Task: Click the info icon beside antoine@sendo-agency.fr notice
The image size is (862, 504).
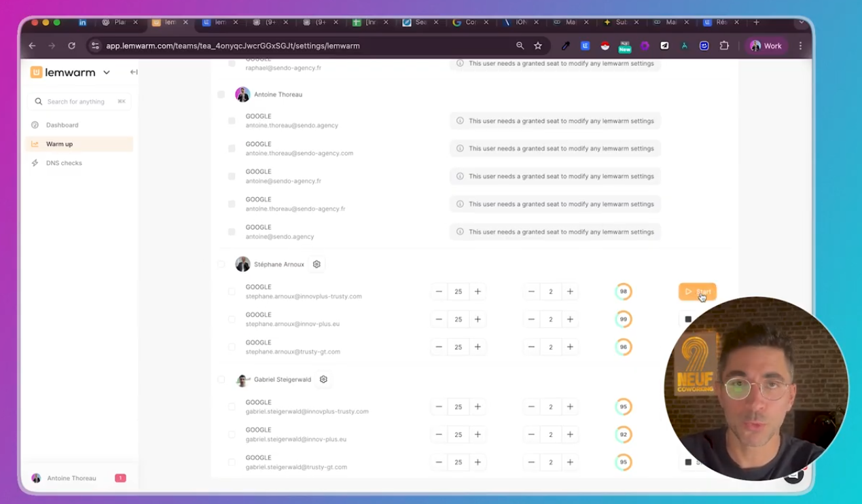Action: (460, 177)
